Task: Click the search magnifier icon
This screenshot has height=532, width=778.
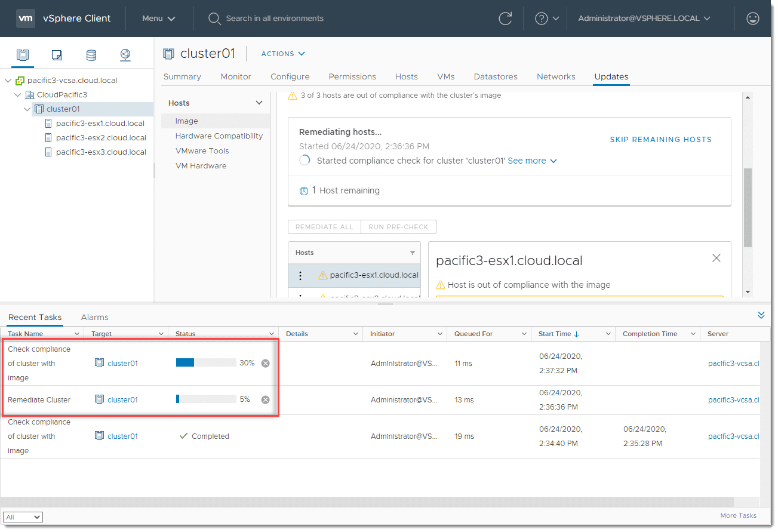Action: [x=214, y=19]
